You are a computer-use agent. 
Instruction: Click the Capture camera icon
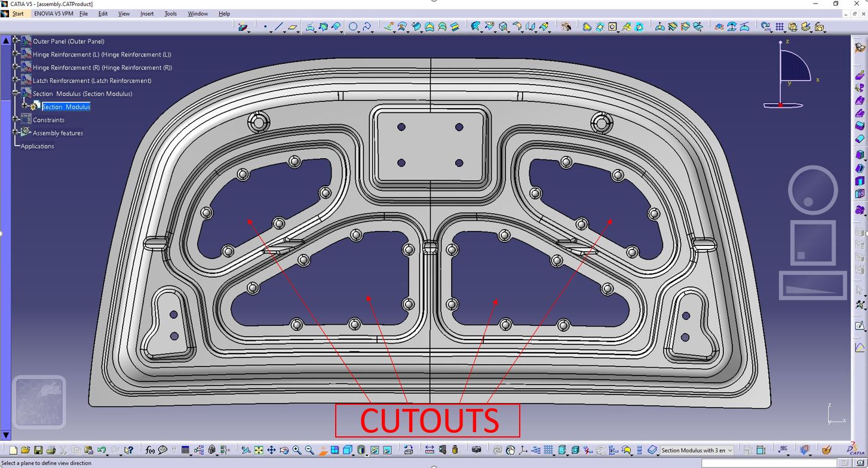476,450
